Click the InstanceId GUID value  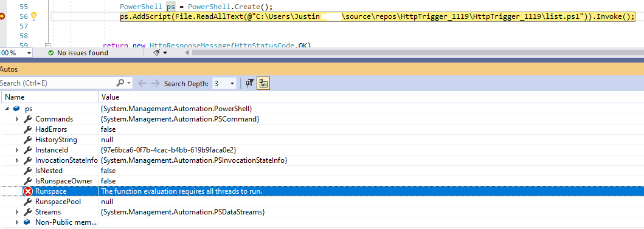(x=168, y=150)
